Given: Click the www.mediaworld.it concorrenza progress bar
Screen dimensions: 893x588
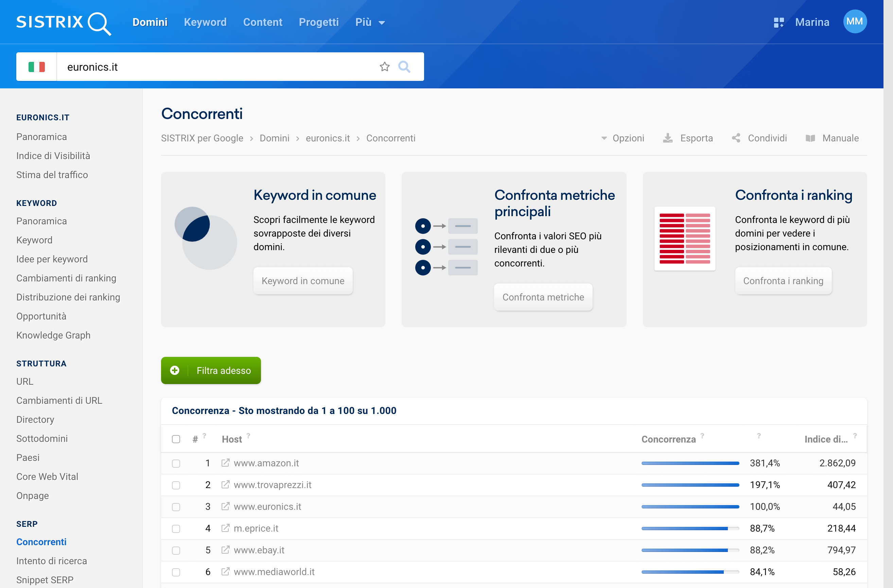Looking at the screenshot, I should [690, 572].
